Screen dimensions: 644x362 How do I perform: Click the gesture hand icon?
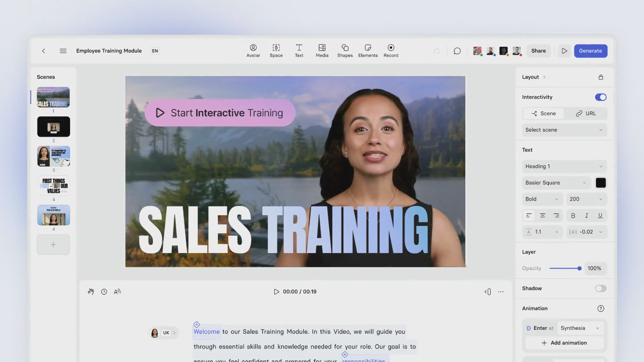click(x=91, y=292)
